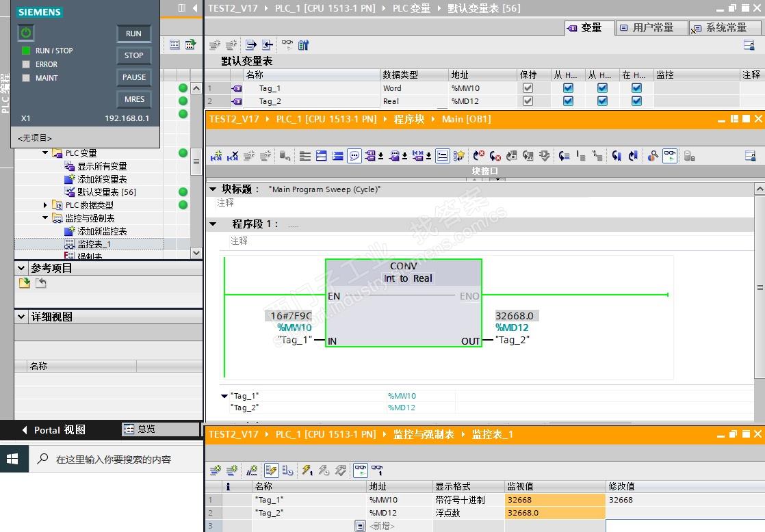Click the add row icon in watch table toolbar
Screen dimensions: 765x532
click(232, 470)
